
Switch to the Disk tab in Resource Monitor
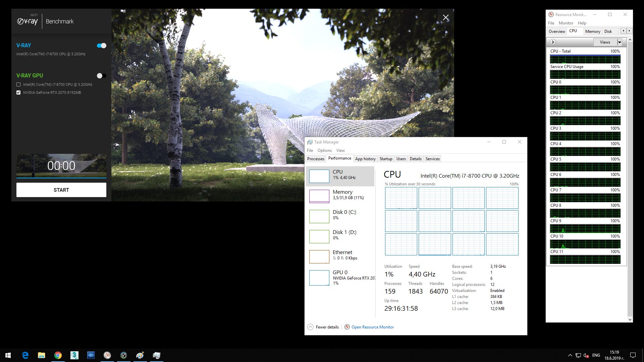[x=608, y=32]
